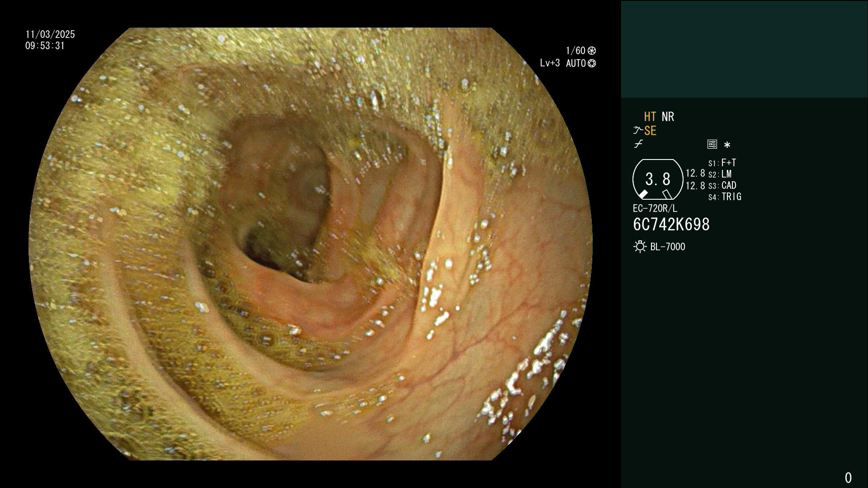Click the shutter speed icon beside 1/60
This screenshot has width=868, height=488.
(592, 51)
